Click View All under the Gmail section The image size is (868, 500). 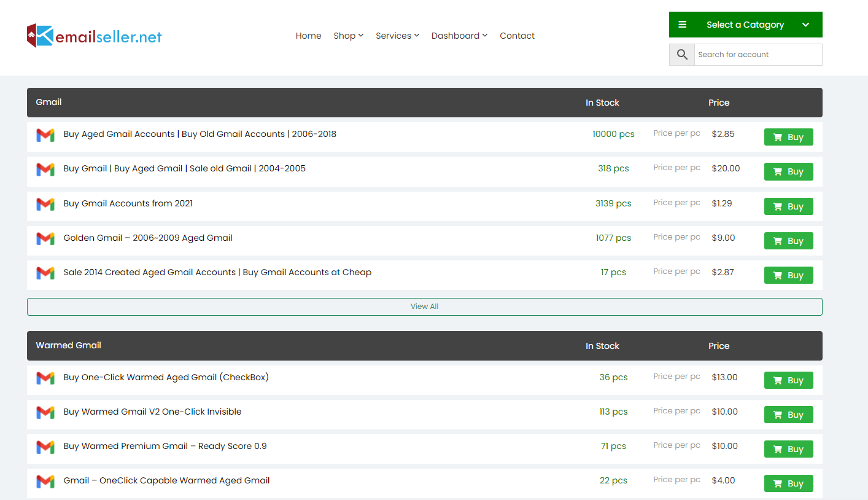click(x=425, y=307)
